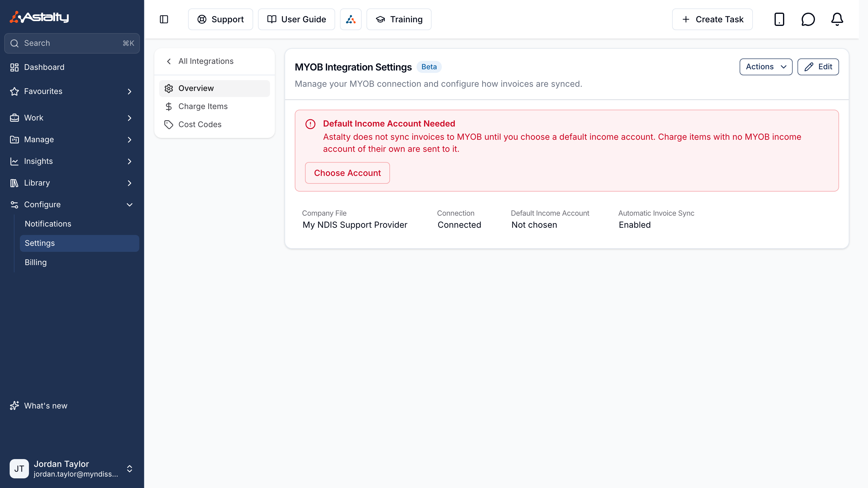Click the alert icon in the warning banner
Screen dimensions: 868x488
[310, 124]
